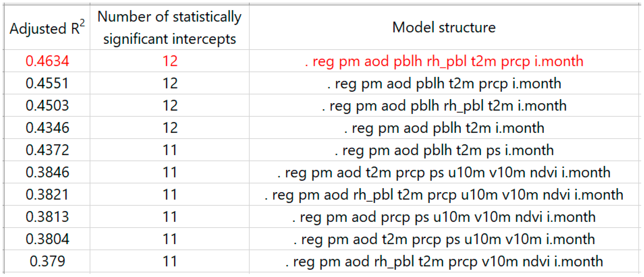The height and width of the screenshot is (277, 644).
Task: Click the red model structure text
Action: pyautogui.click(x=444, y=61)
